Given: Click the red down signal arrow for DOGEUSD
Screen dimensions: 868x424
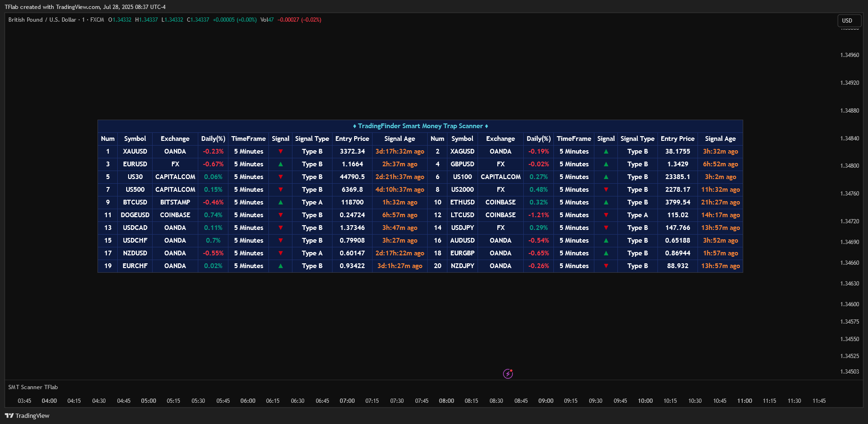Looking at the screenshot, I should (x=281, y=215).
